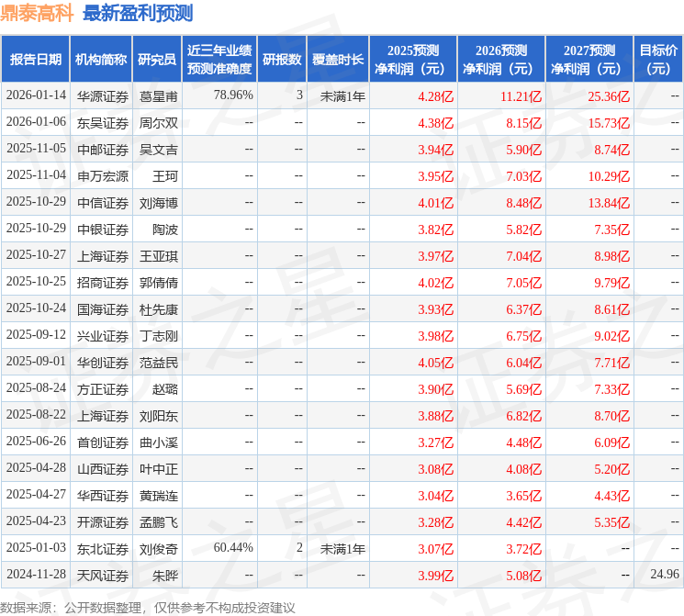Select 方正证券 institution cell
The width and height of the screenshot is (684, 616).
(x=103, y=389)
